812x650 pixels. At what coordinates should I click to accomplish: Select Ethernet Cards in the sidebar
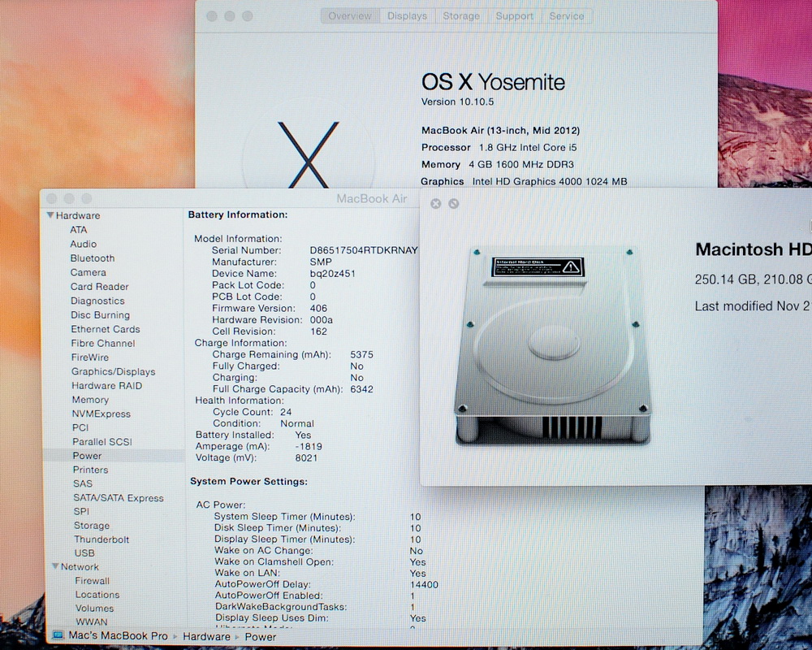(106, 329)
